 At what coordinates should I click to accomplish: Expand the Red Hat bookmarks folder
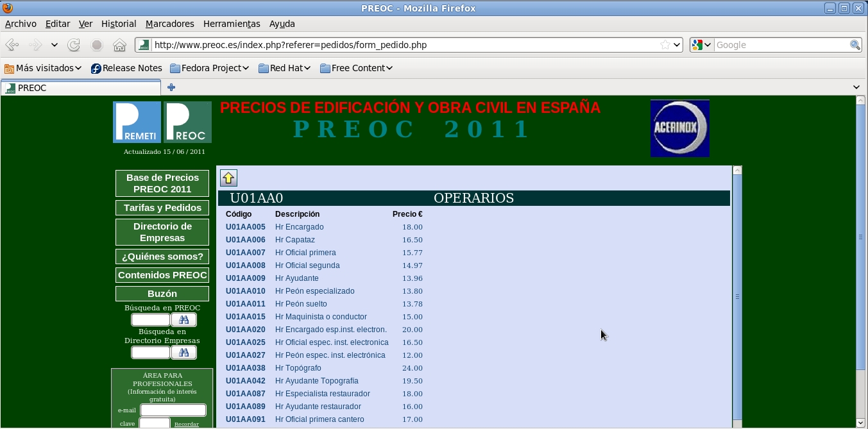click(x=285, y=68)
